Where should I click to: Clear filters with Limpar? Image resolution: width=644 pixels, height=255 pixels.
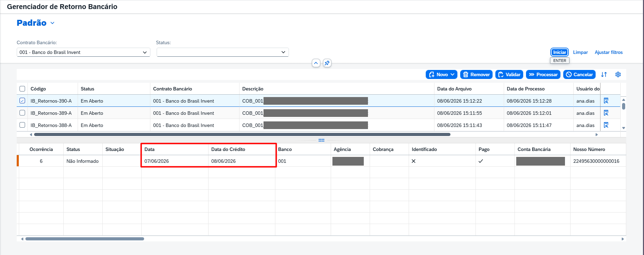pyautogui.click(x=580, y=52)
